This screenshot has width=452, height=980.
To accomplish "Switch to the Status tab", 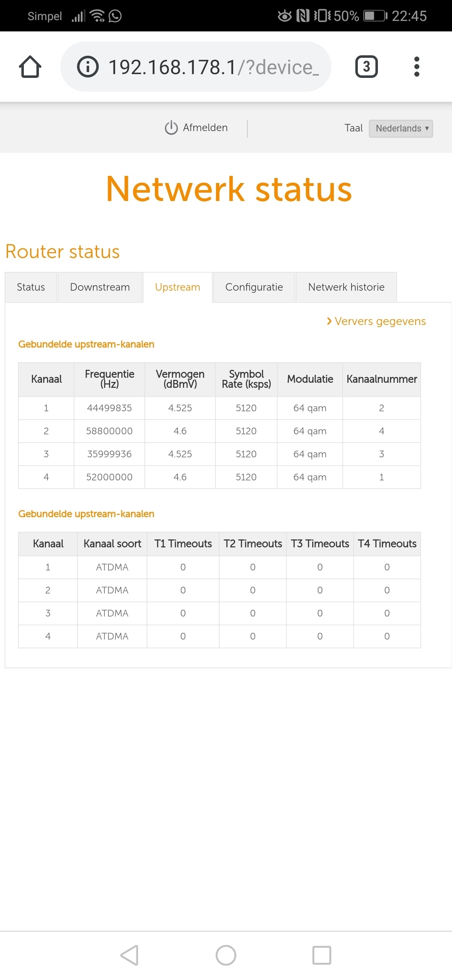I will [31, 287].
